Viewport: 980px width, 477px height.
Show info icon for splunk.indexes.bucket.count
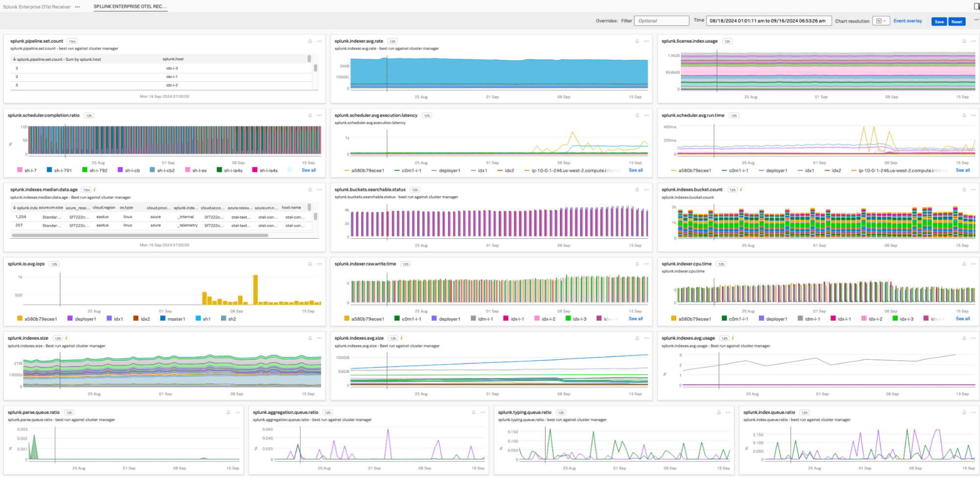(741, 189)
